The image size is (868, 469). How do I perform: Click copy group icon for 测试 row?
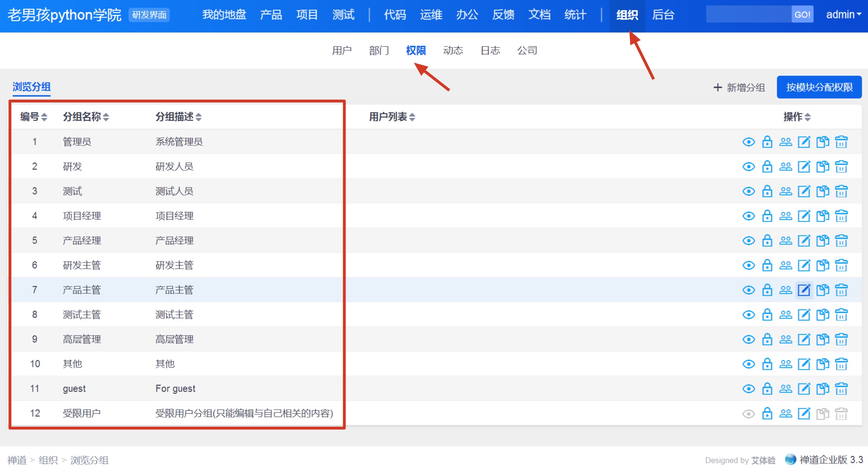tap(823, 191)
